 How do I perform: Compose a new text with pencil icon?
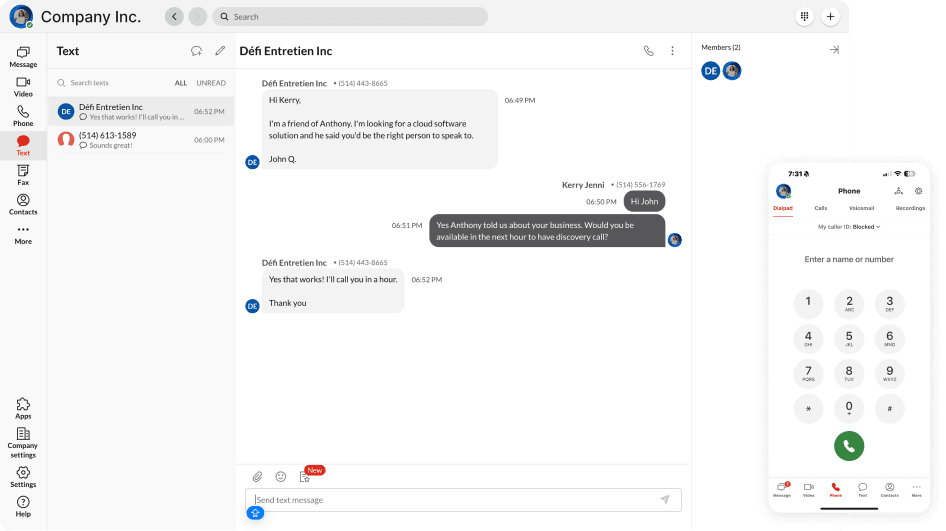(x=220, y=51)
